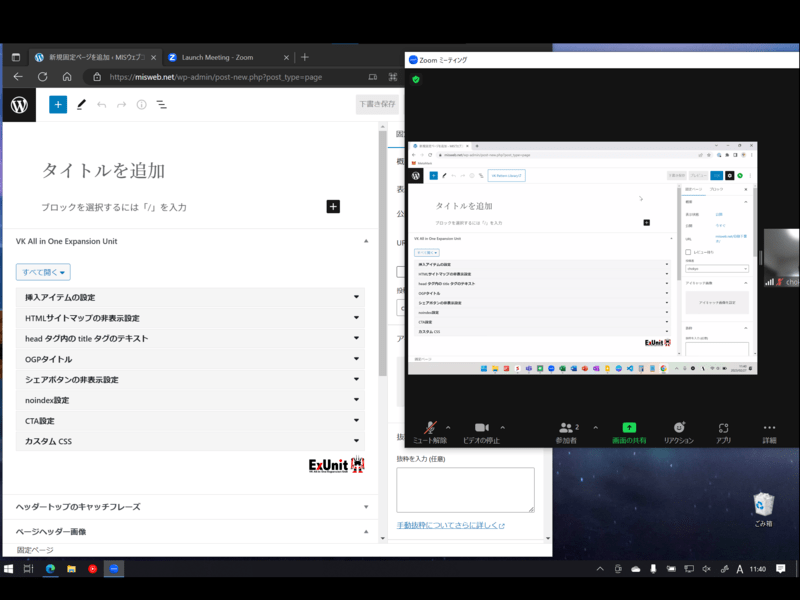Click the black add block button
800x600 pixels.
[333, 206]
